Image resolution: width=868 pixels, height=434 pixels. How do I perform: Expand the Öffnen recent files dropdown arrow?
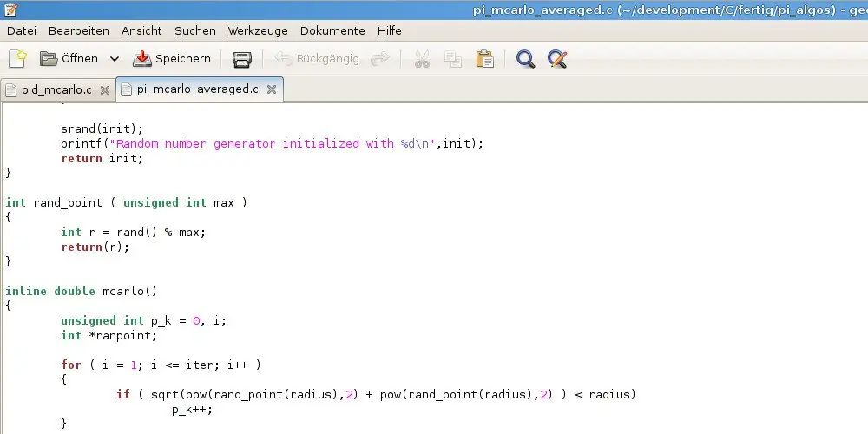(115, 59)
